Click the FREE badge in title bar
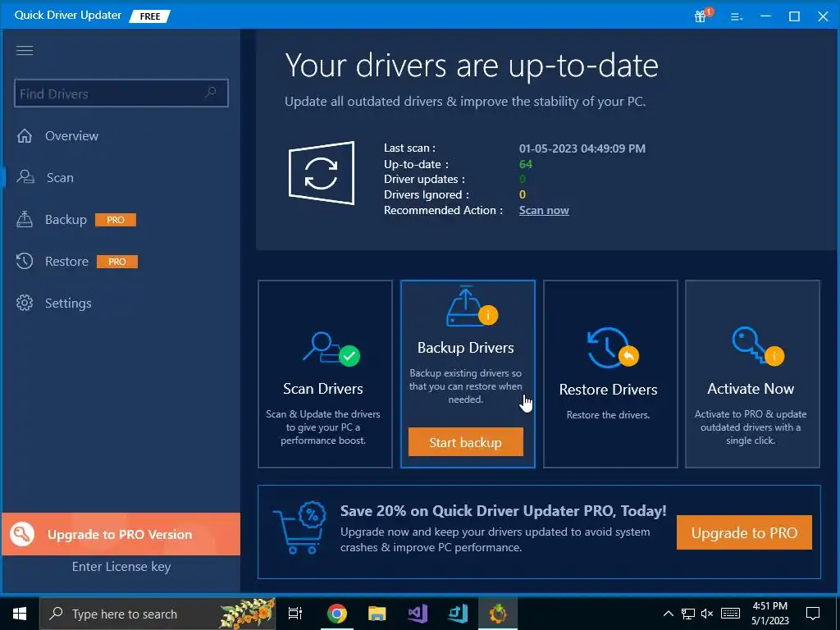This screenshot has width=840, height=630. tap(149, 16)
